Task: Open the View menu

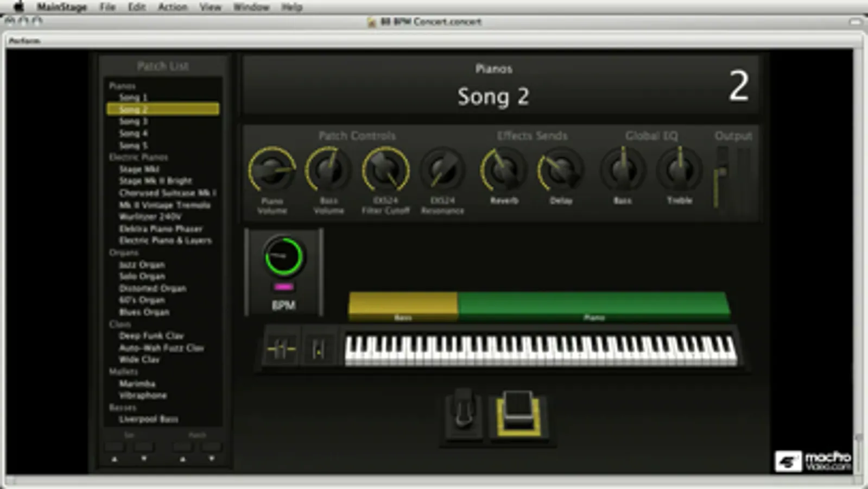Action: [x=210, y=7]
